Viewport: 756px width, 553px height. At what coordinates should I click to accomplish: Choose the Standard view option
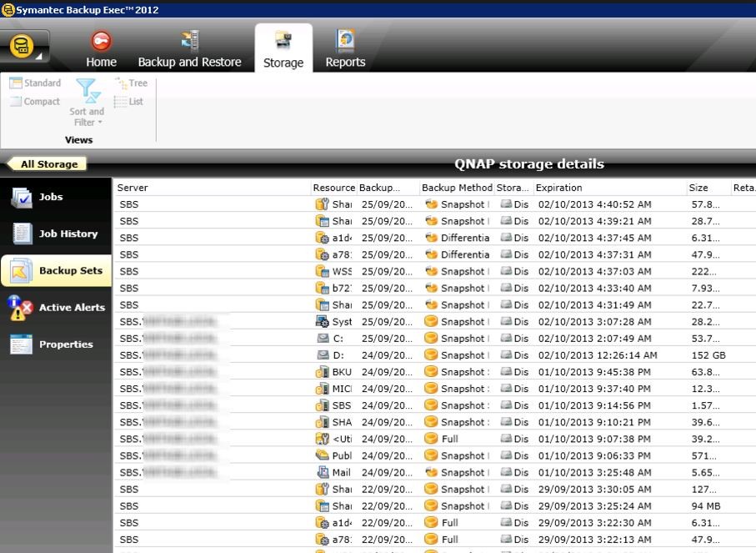coord(35,83)
